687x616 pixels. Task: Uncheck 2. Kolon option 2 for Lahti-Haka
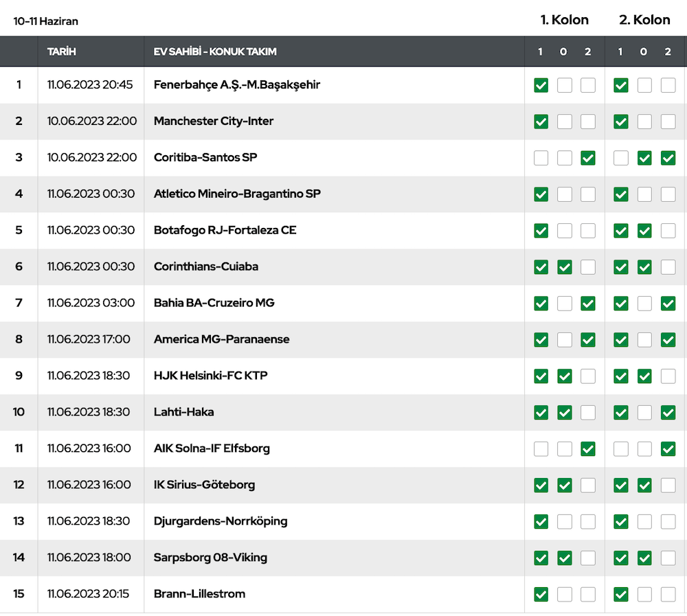pos(668,412)
